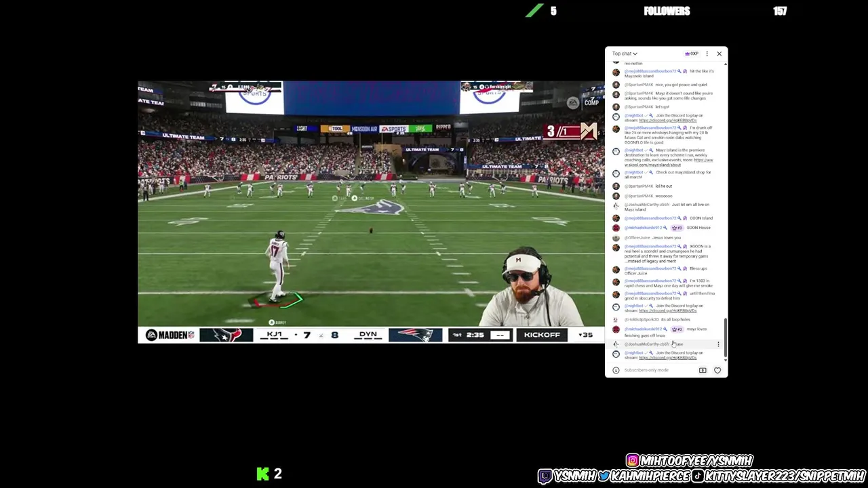
Task: Open the Top chat dropdown
Action: (x=625, y=54)
